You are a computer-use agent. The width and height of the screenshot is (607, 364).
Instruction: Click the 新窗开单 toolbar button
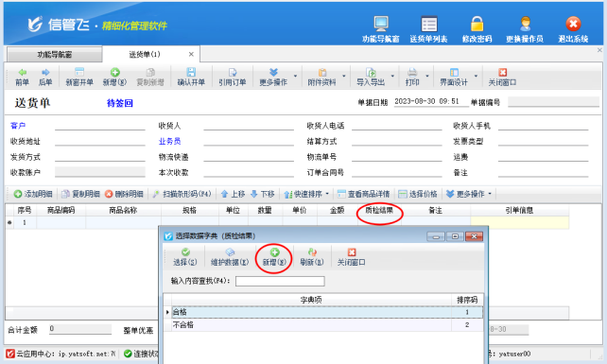point(79,77)
